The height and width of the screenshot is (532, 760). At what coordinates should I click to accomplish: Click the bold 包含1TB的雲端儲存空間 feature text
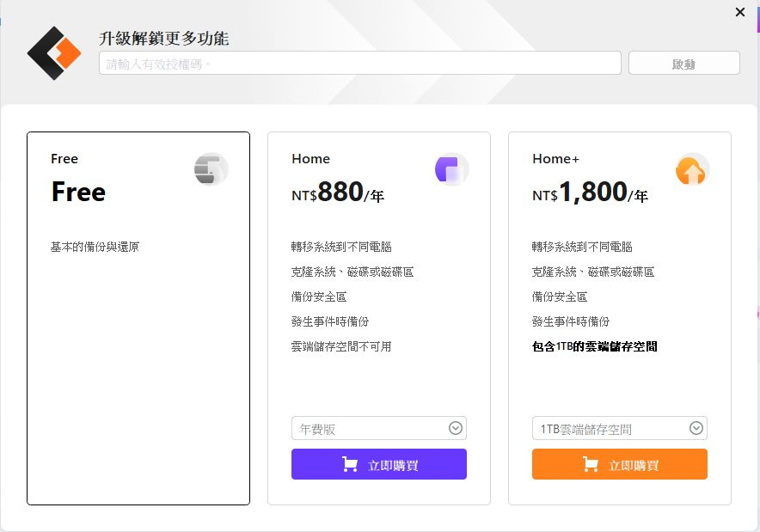pos(594,346)
